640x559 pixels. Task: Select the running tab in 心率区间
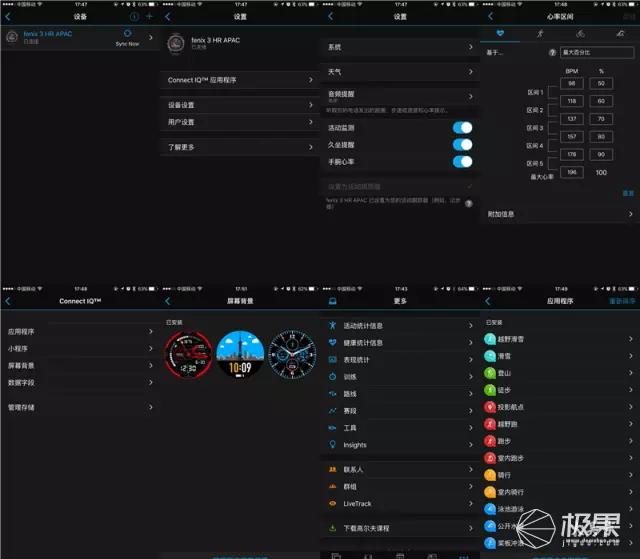pyautogui.click(x=540, y=33)
